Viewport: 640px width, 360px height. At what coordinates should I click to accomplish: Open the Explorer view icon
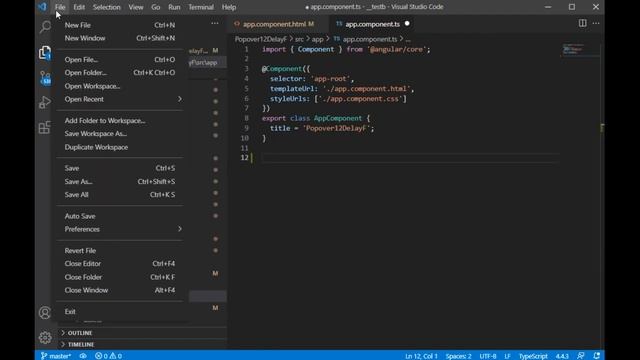[45, 53]
